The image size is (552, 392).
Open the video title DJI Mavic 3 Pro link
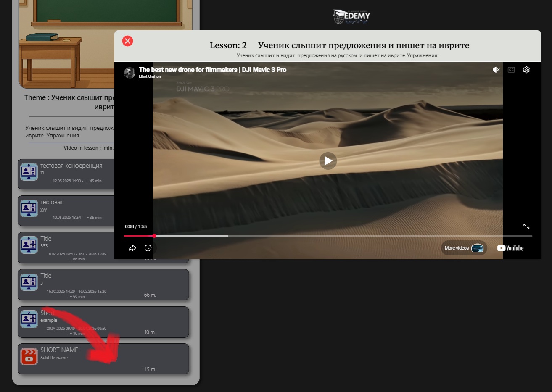(x=213, y=70)
